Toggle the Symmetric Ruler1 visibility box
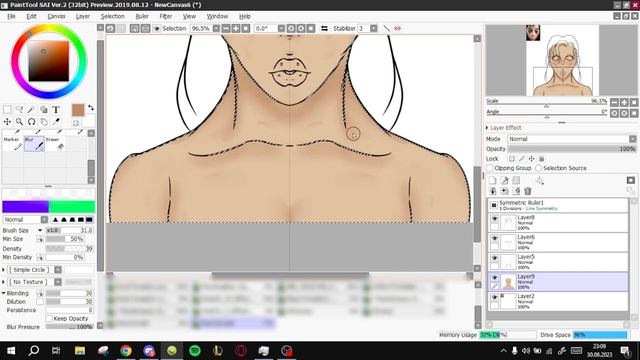The height and width of the screenshot is (360, 640). [493, 205]
